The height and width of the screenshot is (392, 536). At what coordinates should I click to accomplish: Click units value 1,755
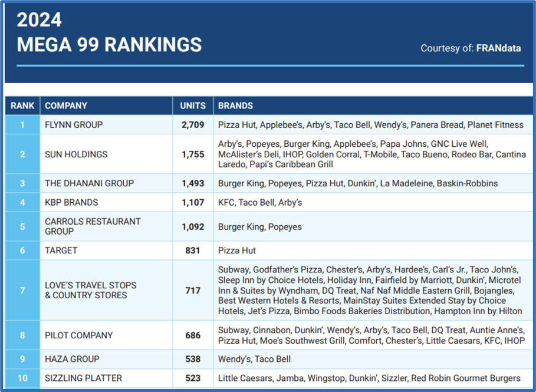coord(193,154)
